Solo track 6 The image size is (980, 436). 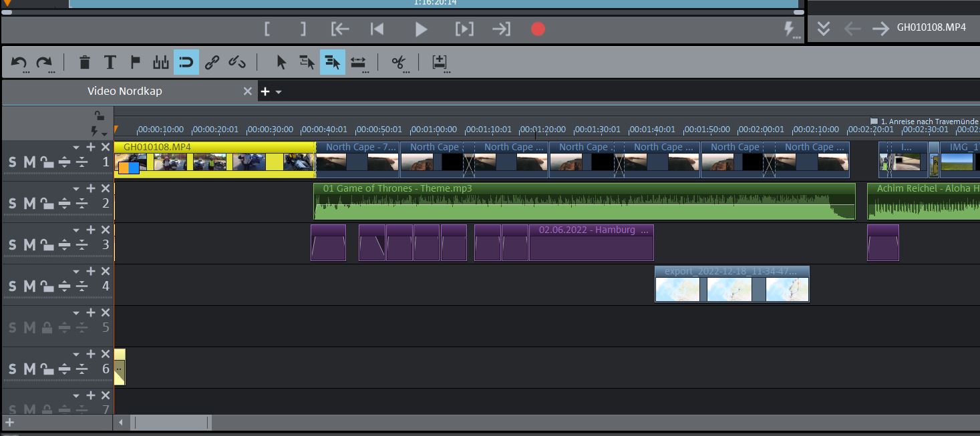[x=13, y=369]
